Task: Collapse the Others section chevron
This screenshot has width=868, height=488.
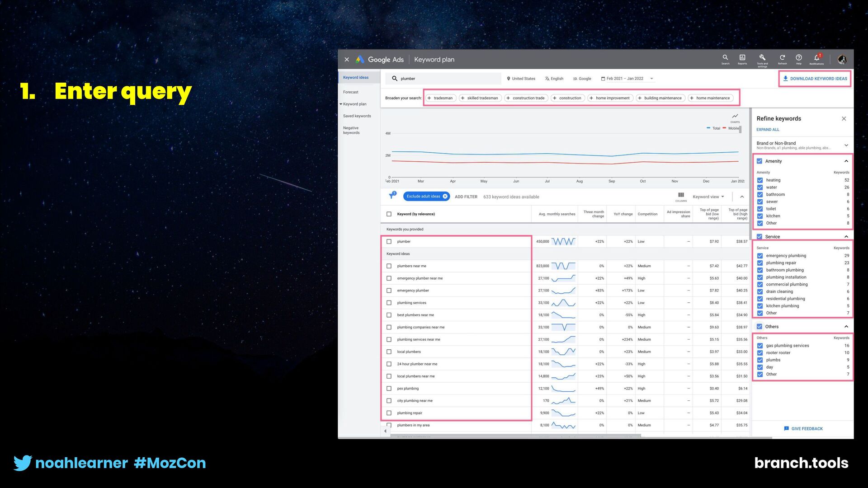Action: (x=846, y=327)
